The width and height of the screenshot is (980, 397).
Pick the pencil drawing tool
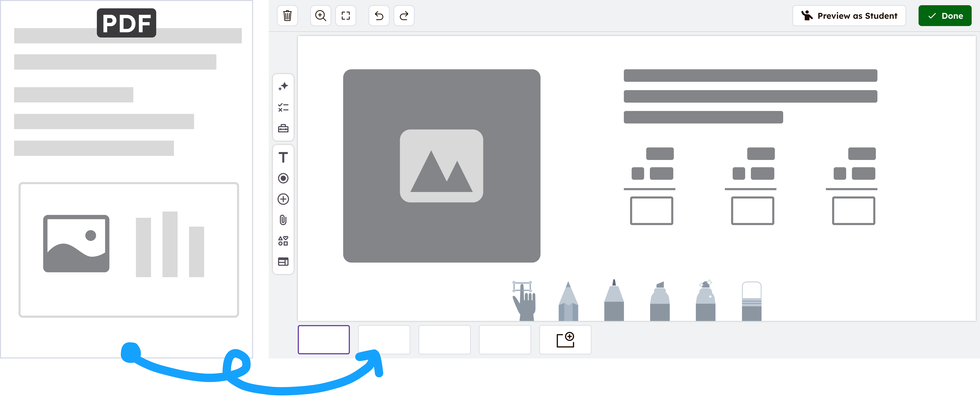coord(568,301)
